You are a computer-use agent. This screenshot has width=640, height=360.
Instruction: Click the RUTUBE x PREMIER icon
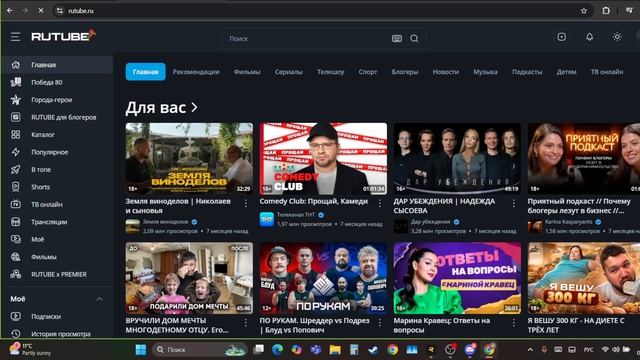tap(16, 274)
